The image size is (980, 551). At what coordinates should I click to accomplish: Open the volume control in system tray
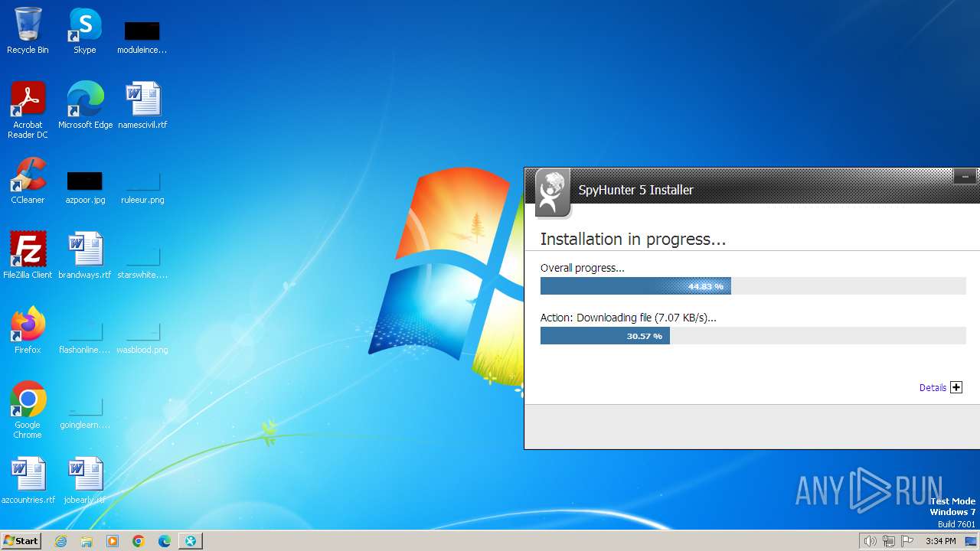pyautogui.click(x=870, y=541)
